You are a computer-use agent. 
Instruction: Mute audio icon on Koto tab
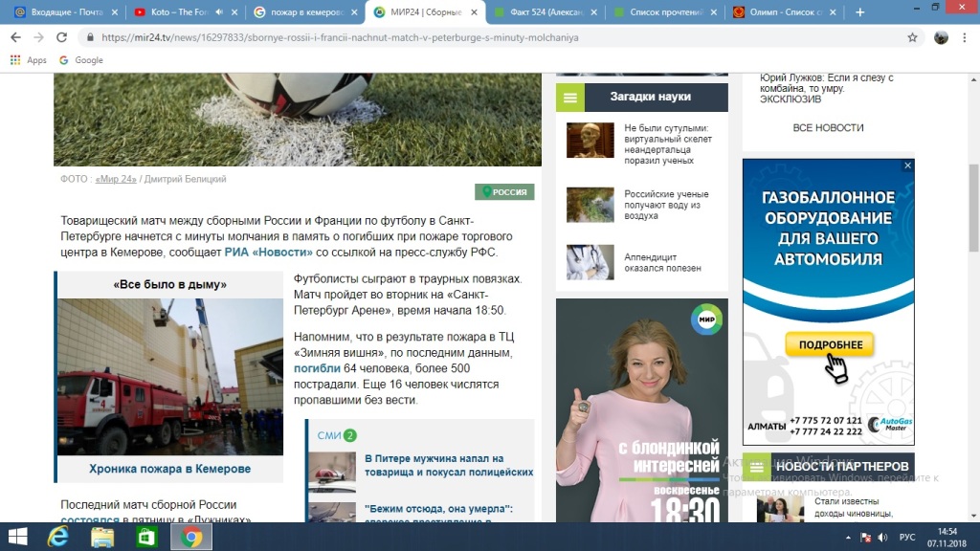pos(219,11)
